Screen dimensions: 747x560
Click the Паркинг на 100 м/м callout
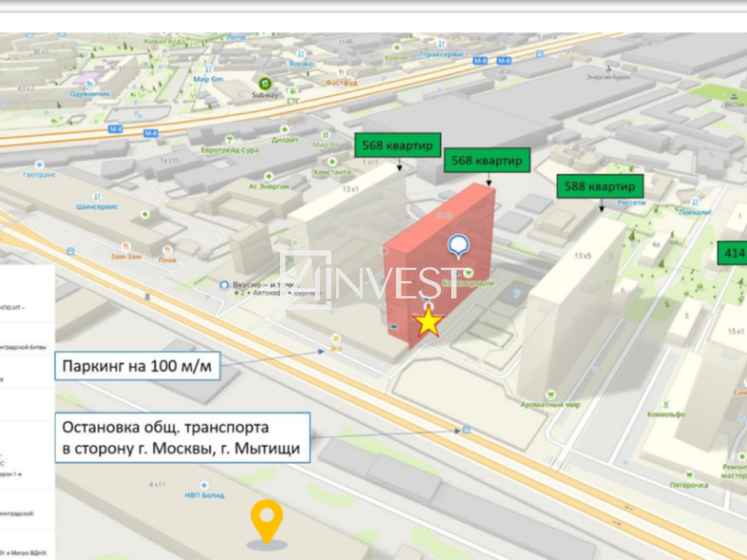(137, 367)
